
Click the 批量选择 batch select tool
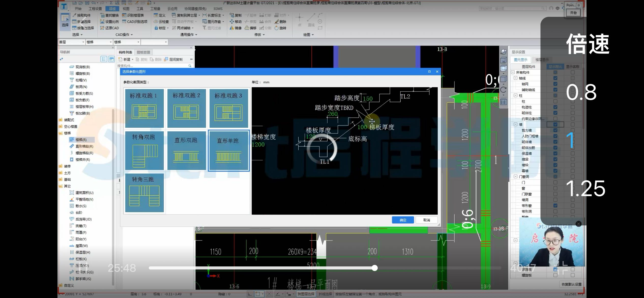pyautogui.click(x=81, y=22)
